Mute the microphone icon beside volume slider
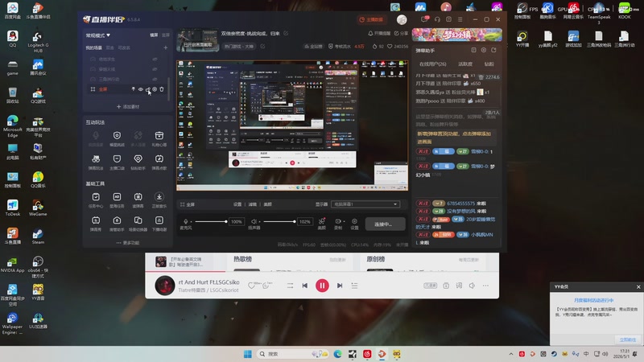644x362 pixels. [x=186, y=222]
